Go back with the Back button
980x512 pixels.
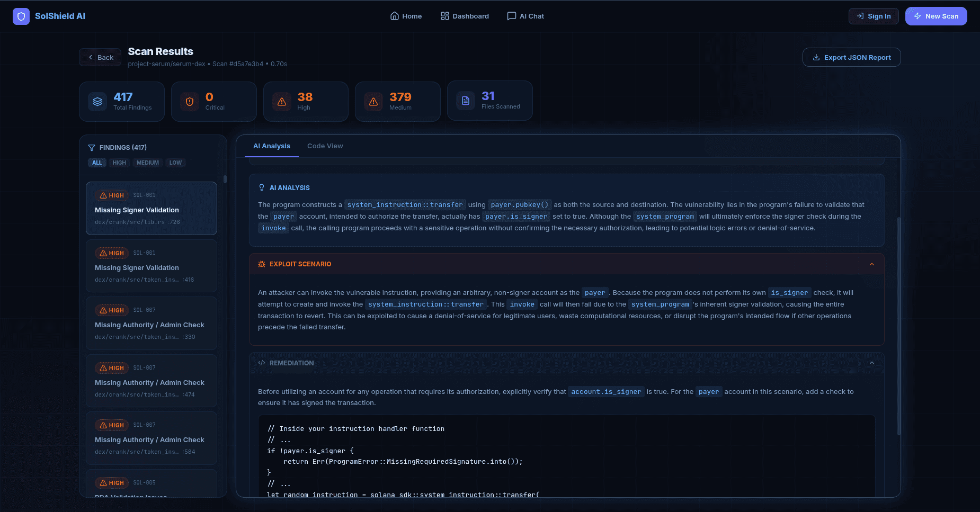(x=100, y=57)
